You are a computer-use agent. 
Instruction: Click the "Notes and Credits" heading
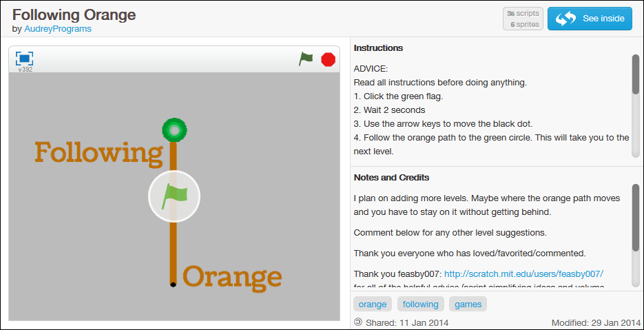[391, 178]
